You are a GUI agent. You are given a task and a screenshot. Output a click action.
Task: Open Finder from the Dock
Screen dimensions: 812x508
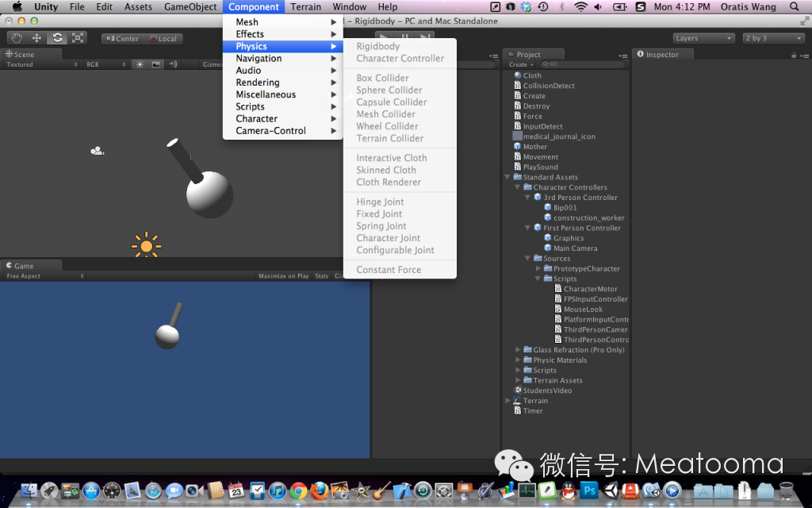(x=29, y=490)
